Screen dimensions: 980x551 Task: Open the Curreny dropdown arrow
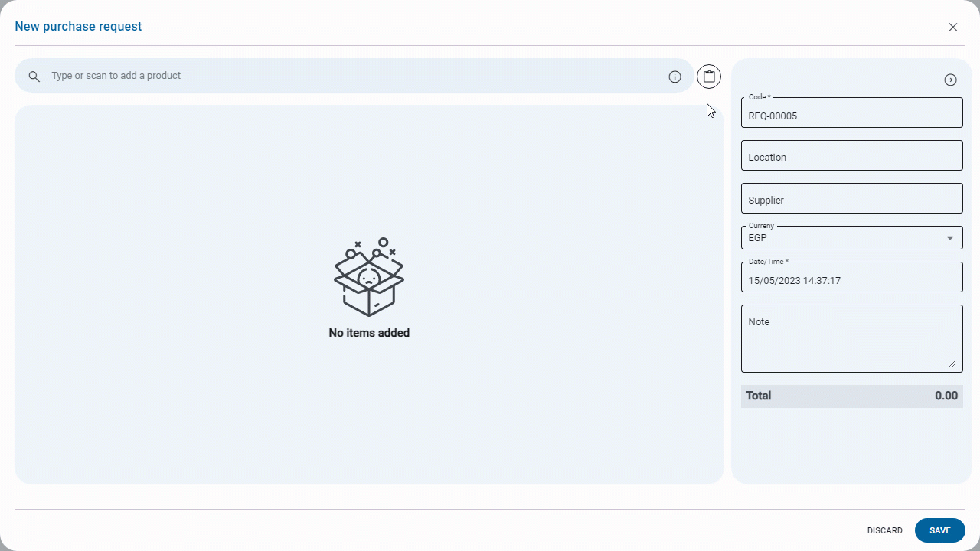click(950, 238)
